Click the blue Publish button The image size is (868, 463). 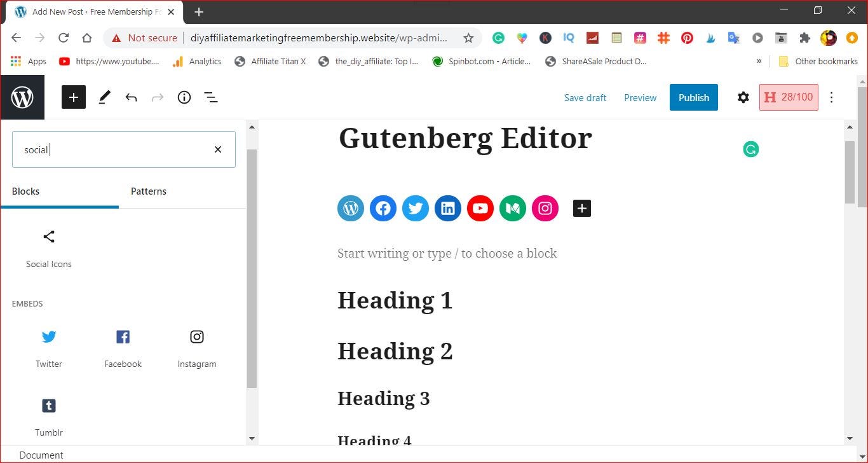point(694,97)
